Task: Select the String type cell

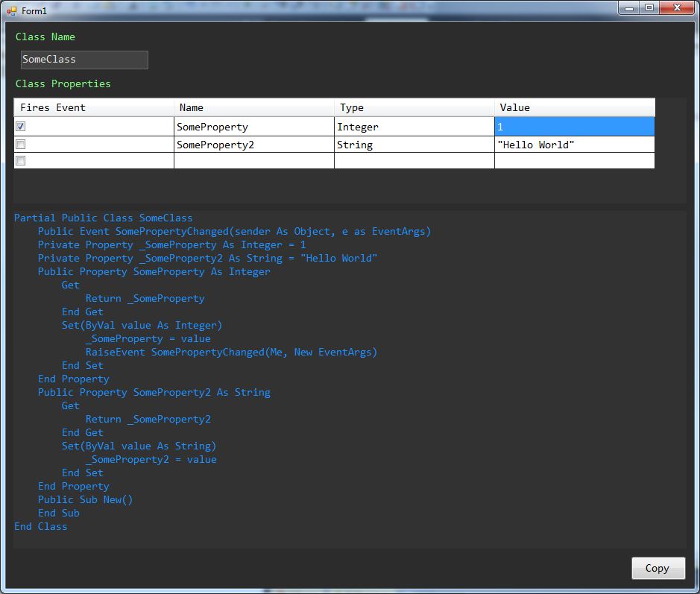Action: [x=414, y=145]
